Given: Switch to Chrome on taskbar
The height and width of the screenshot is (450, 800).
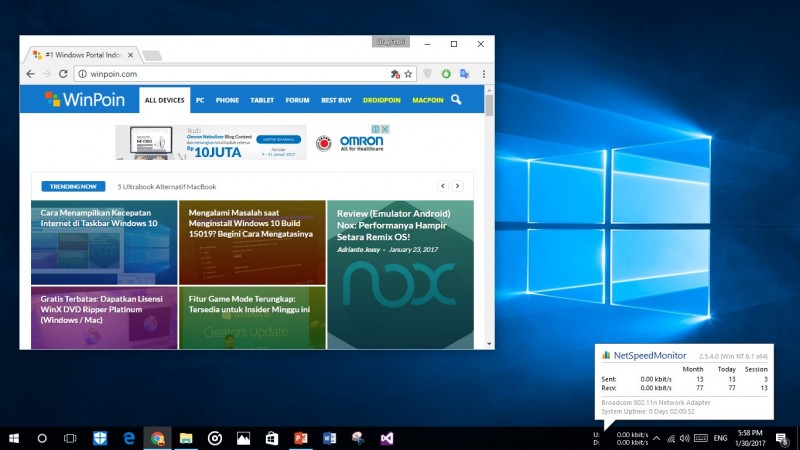Looking at the screenshot, I should [157, 438].
